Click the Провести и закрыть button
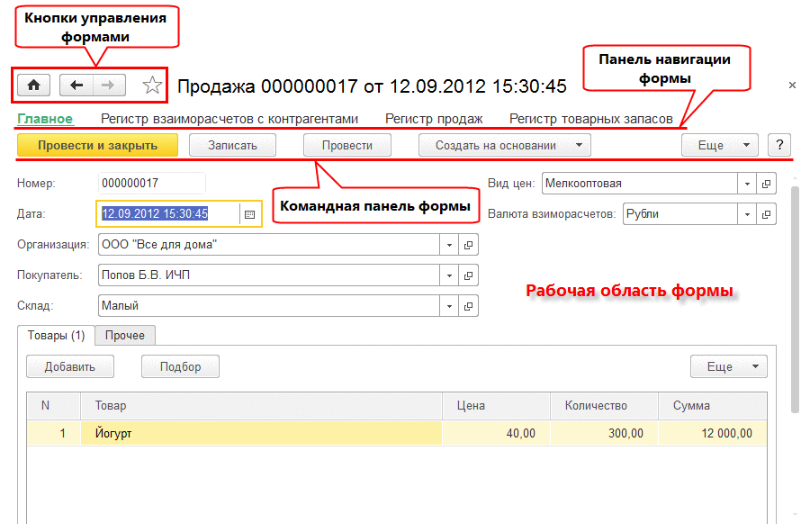The image size is (810, 532). (97, 145)
